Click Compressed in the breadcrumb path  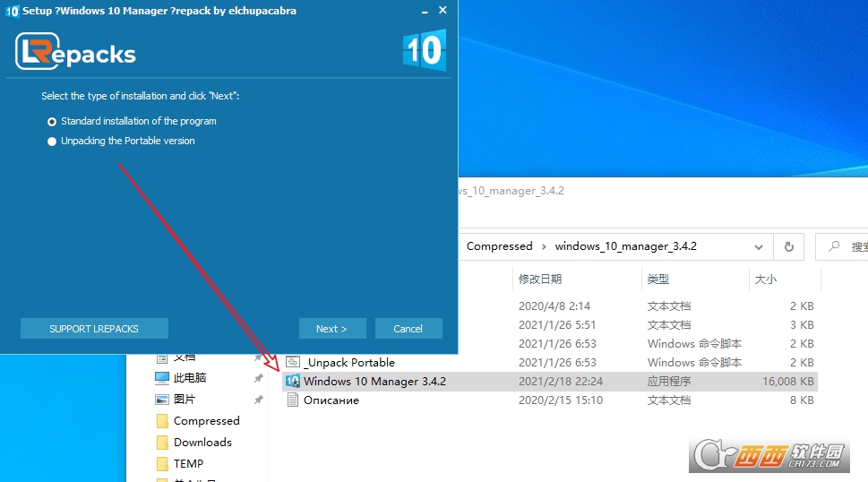coord(499,246)
